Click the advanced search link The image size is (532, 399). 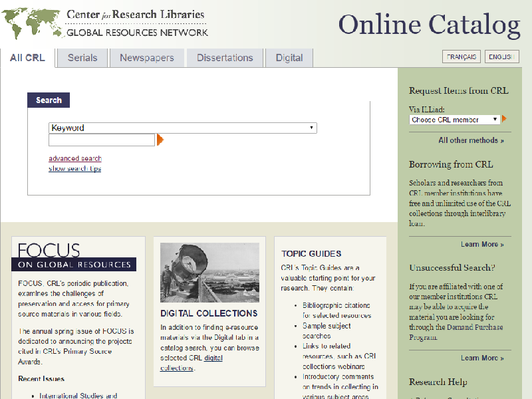pyautogui.click(x=75, y=158)
